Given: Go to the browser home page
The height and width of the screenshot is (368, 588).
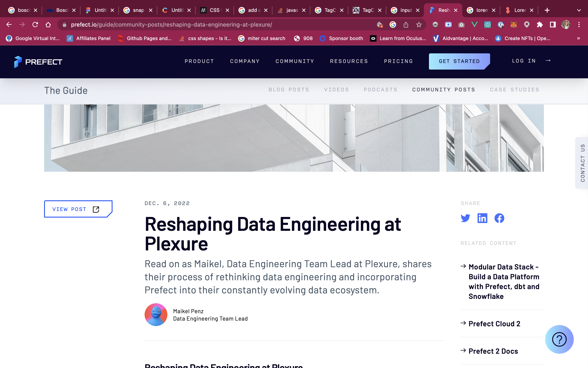Looking at the screenshot, I should tap(48, 25).
